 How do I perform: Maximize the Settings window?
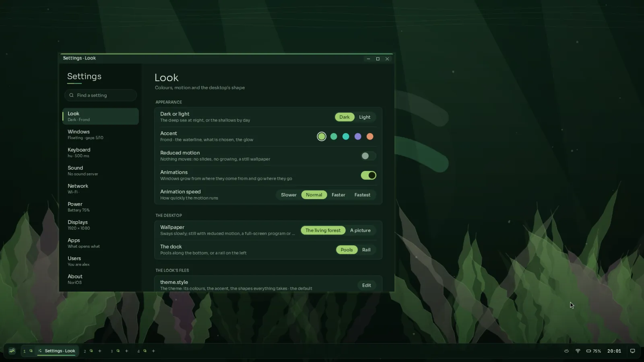[x=378, y=59]
